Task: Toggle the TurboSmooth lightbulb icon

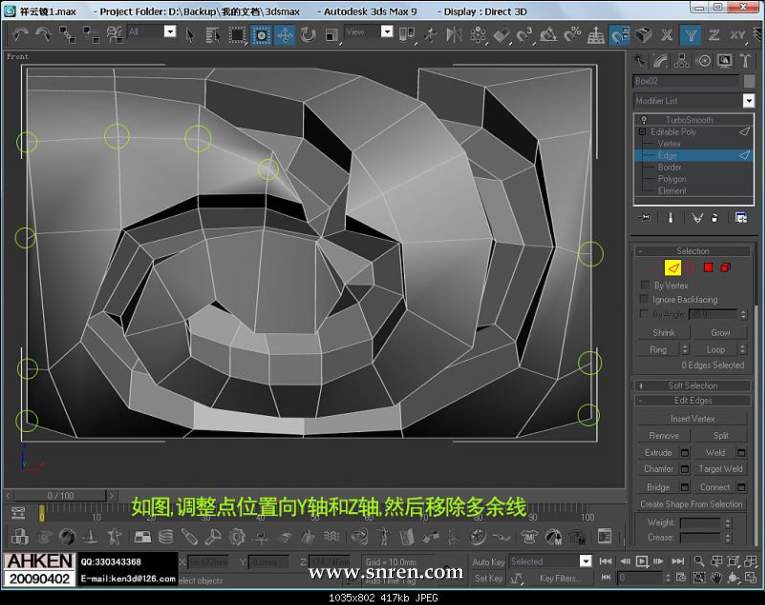Action: 644,120
